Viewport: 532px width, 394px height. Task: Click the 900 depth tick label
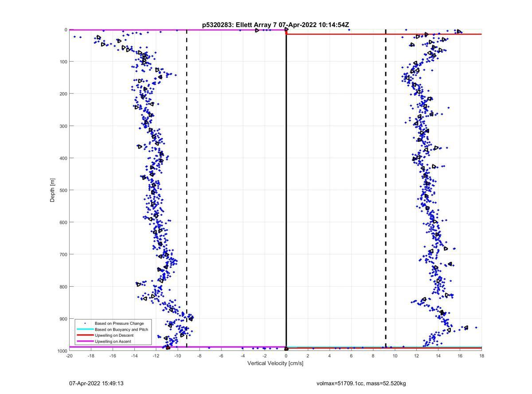pyautogui.click(x=63, y=319)
